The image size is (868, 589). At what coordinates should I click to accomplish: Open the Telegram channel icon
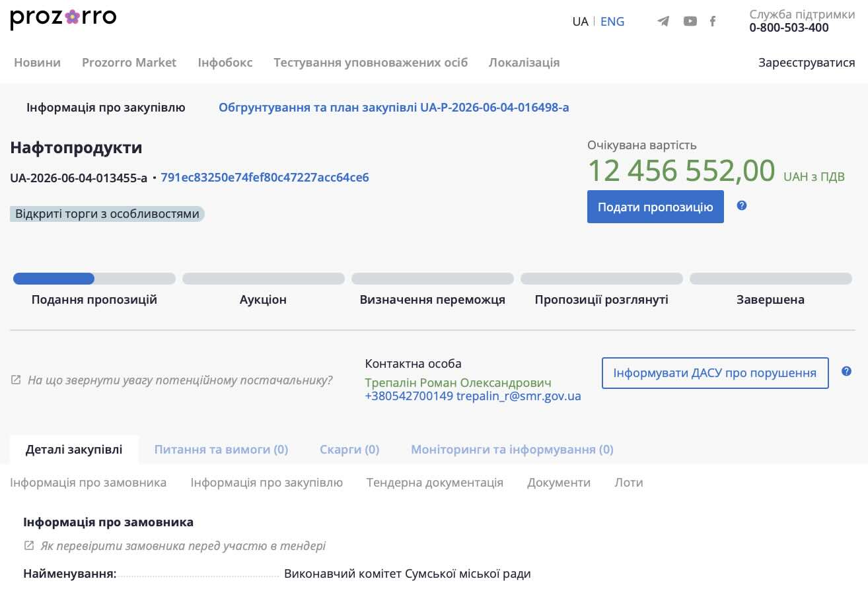pos(663,21)
